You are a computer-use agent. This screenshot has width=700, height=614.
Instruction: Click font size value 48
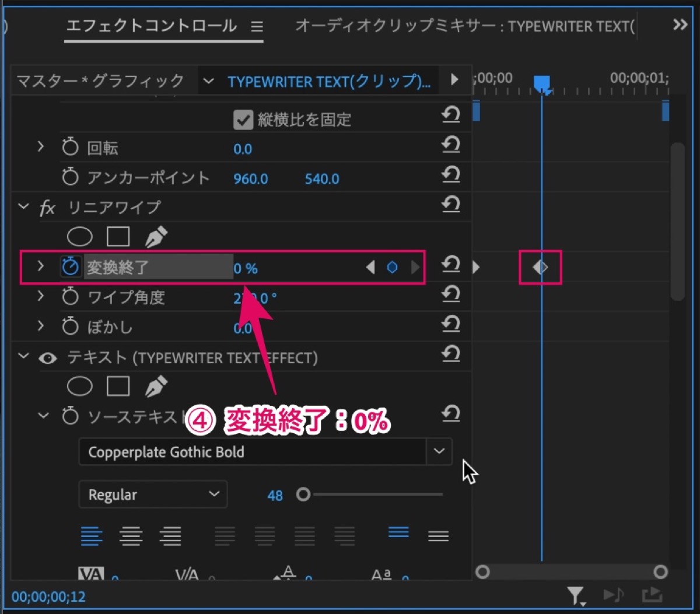click(x=275, y=496)
